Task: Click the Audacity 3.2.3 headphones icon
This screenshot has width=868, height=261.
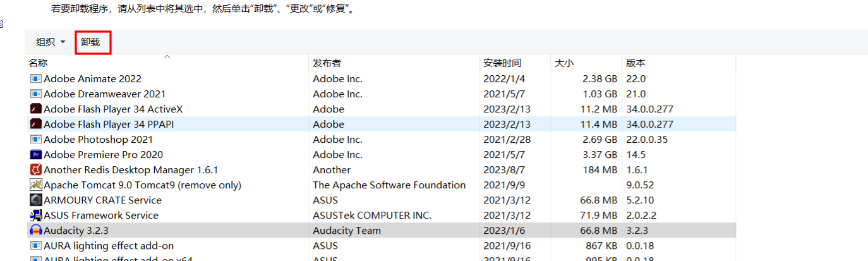Action: click(35, 231)
